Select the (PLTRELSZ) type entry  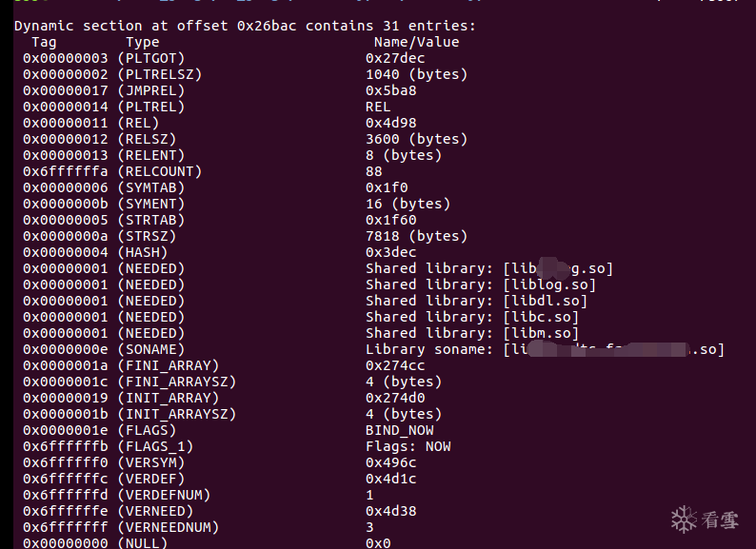tap(159, 74)
